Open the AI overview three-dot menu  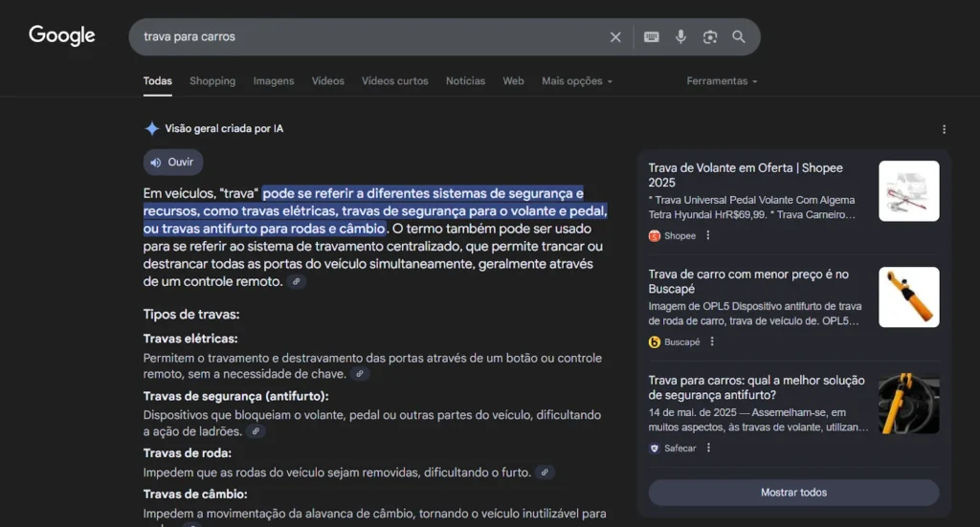pyautogui.click(x=944, y=129)
